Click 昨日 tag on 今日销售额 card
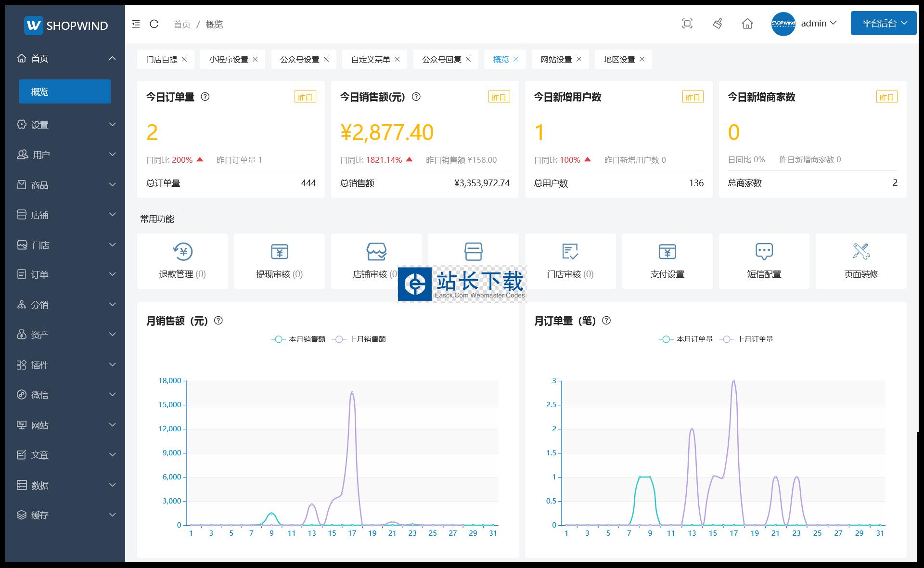 [499, 97]
